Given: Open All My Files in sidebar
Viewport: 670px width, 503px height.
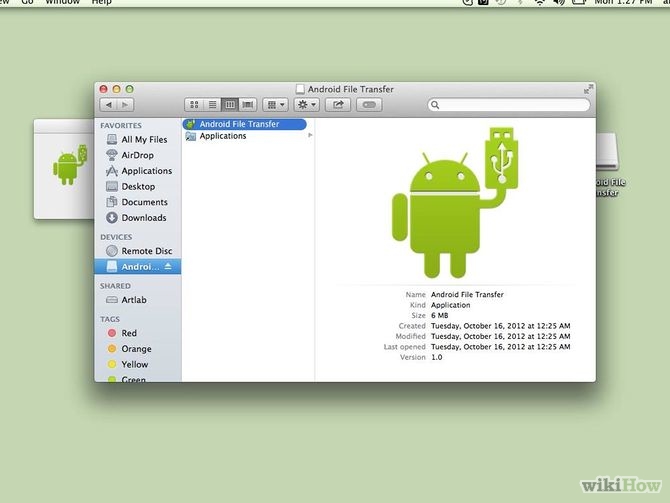Looking at the screenshot, I should 137,139.
